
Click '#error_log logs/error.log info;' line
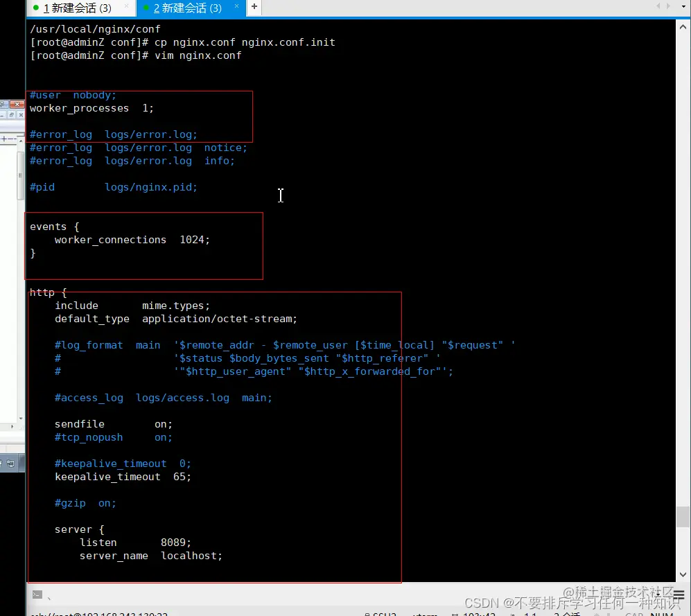132,161
